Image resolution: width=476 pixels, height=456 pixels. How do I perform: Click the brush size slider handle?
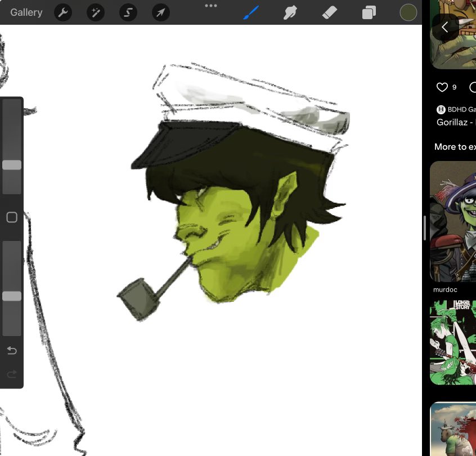click(12, 165)
